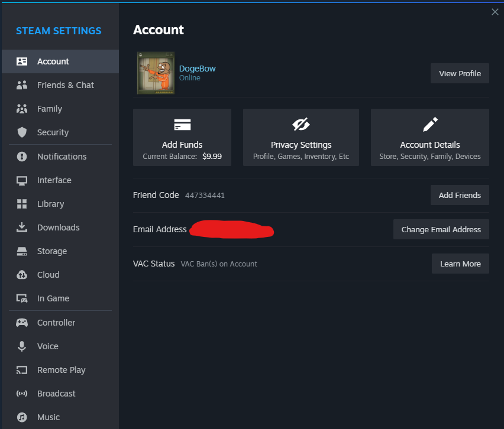Click the Downloads arrow icon in sidebar

coord(22,227)
